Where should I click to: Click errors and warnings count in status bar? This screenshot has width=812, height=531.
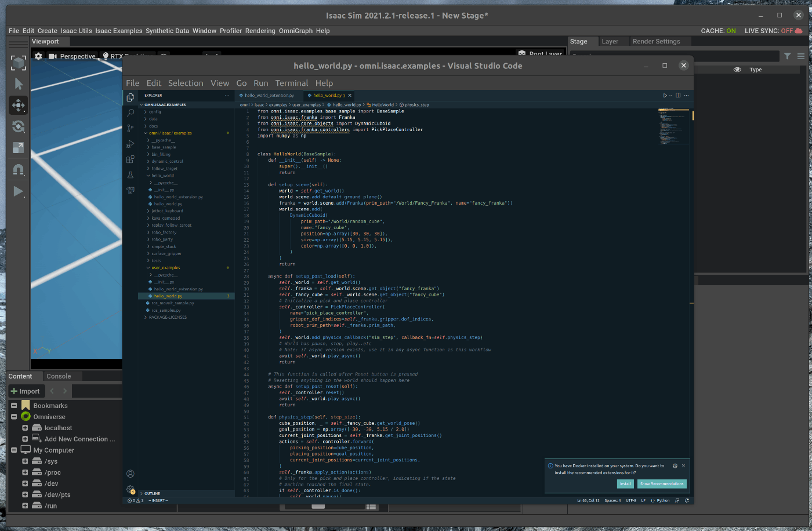[x=136, y=500]
